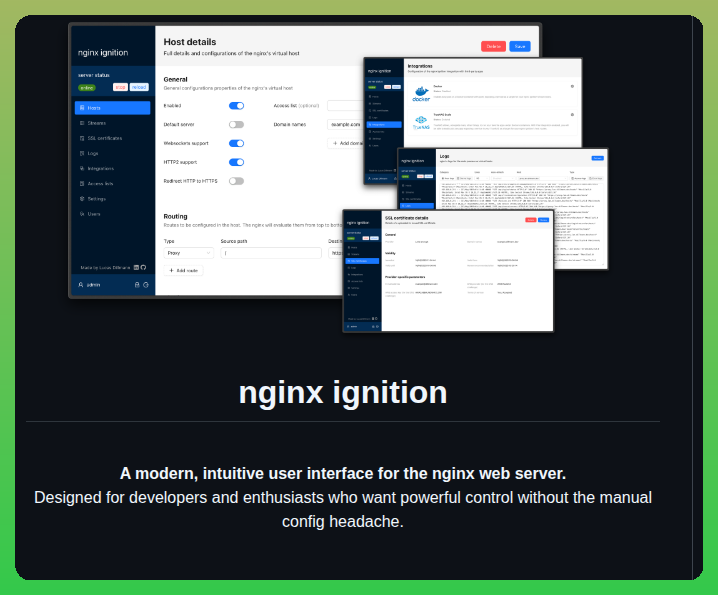Click the red Delete button in Host details
The height and width of the screenshot is (595, 718).
click(494, 47)
